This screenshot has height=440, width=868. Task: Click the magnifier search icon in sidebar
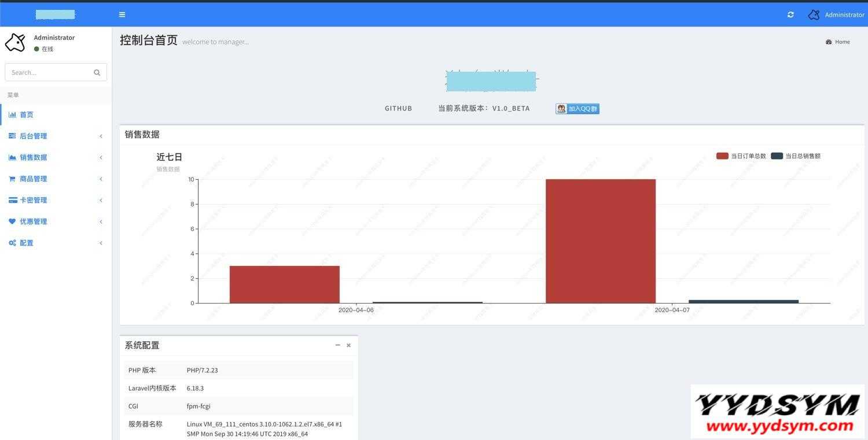[97, 72]
